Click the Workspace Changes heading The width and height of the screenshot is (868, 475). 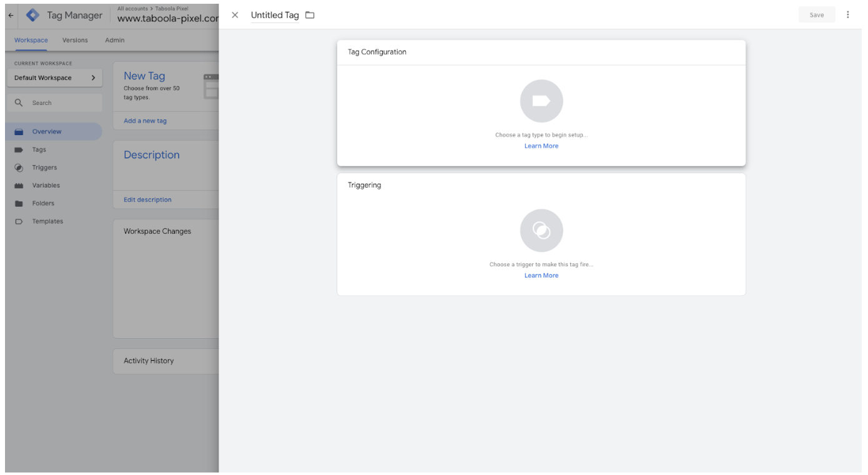click(x=157, y=231)
